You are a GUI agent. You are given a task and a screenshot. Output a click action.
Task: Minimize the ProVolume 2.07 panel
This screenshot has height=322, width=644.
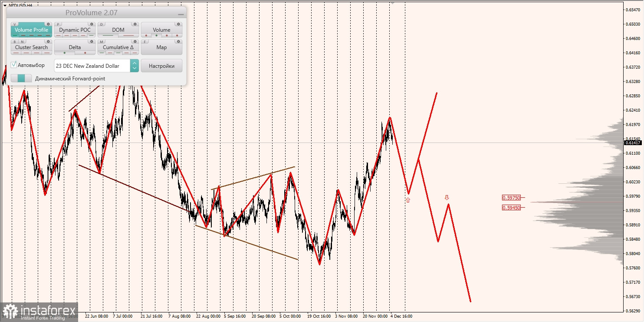click(181, 14)
